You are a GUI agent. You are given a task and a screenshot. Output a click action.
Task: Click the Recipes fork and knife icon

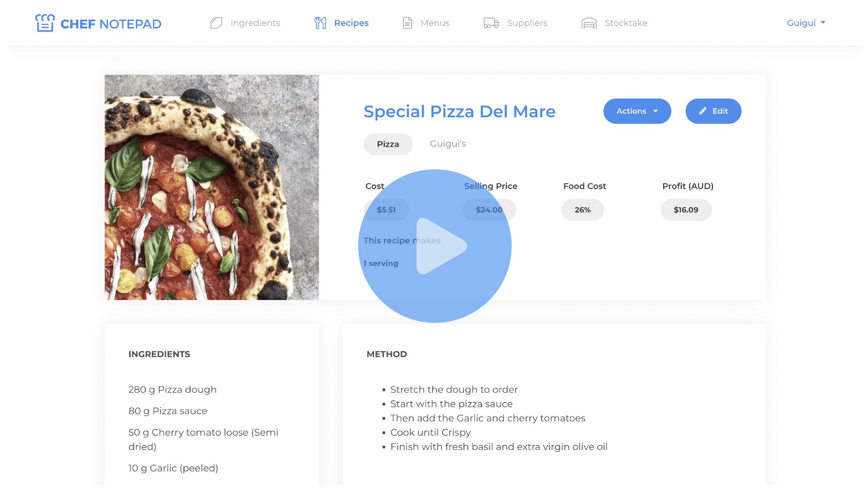pyautogui.click(x=320, y=23)
